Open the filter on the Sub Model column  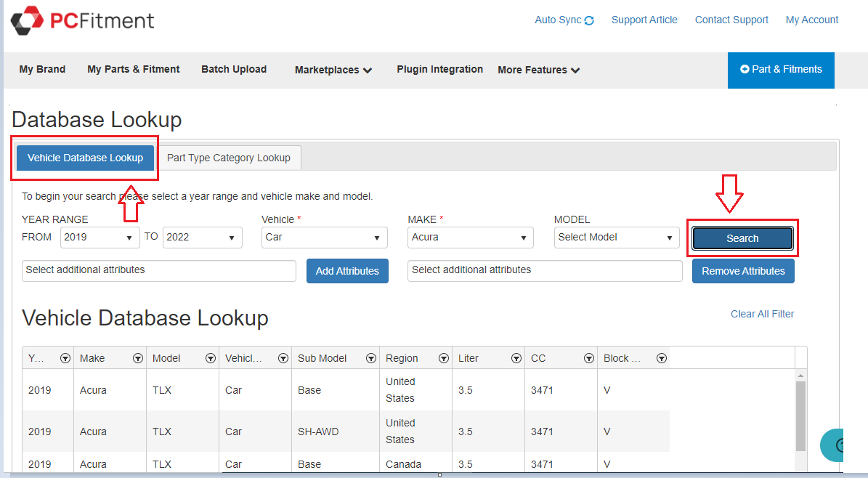click(x=371, y=358)
